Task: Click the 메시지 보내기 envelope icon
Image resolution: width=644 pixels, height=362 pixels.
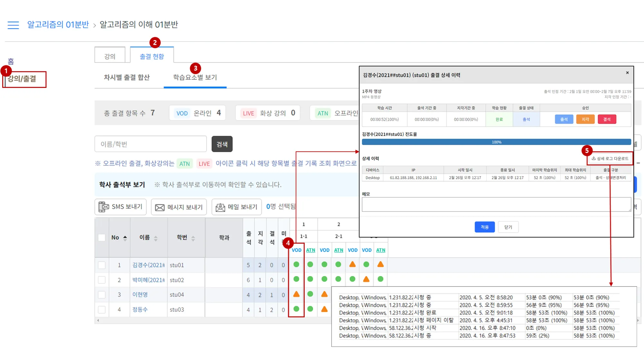Action: tap(160, 208)
